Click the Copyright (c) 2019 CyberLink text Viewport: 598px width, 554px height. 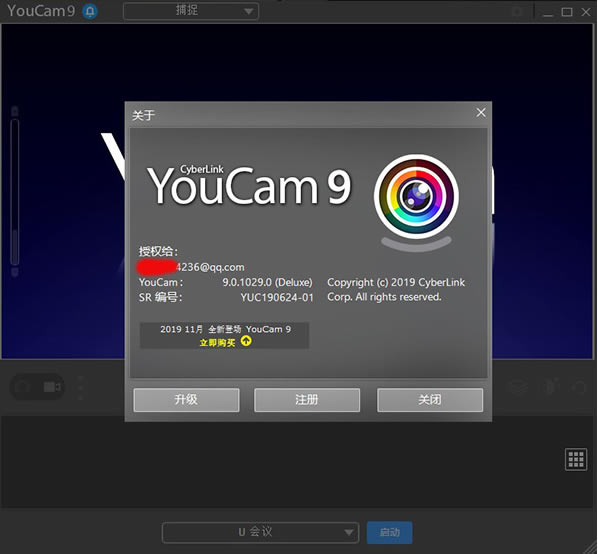(396, 283)
